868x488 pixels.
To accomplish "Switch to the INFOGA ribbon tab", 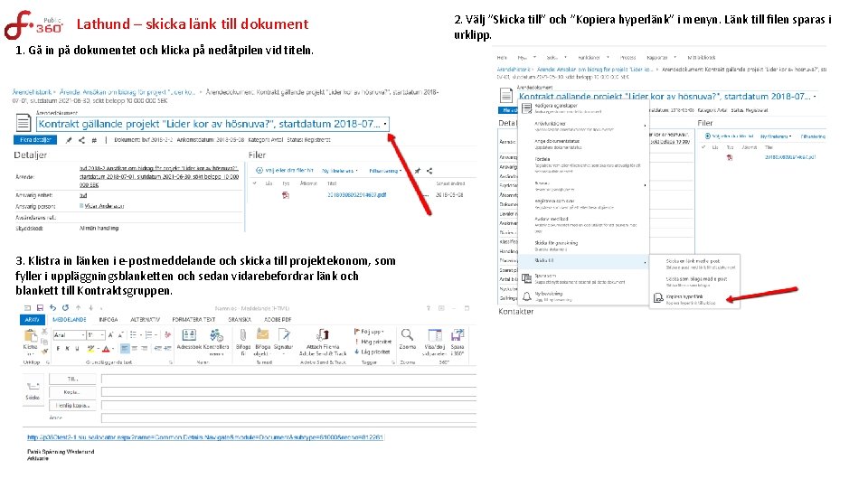I will click(108, 320).
